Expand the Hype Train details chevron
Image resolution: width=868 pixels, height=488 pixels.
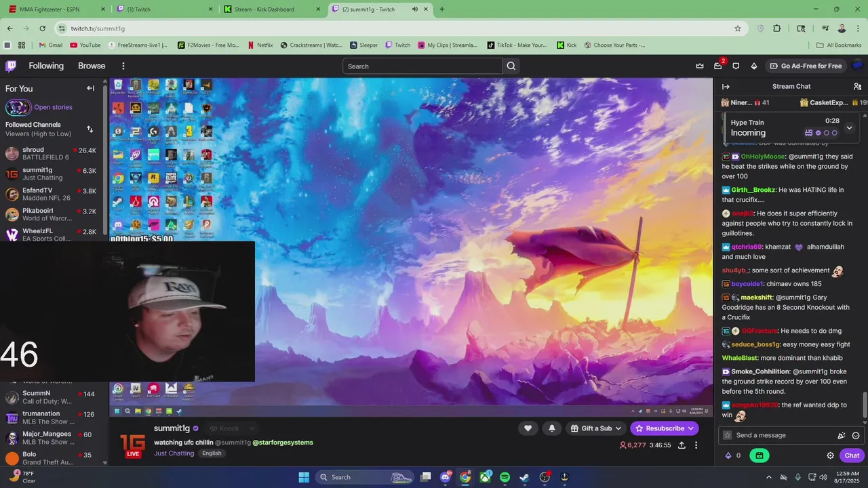pyautogui.click(x=849, y=127)
